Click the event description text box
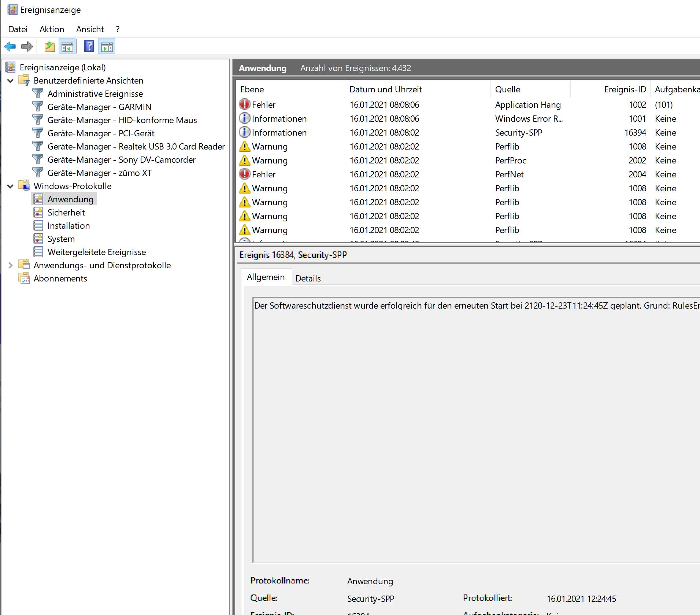 [x=476, y=430]
